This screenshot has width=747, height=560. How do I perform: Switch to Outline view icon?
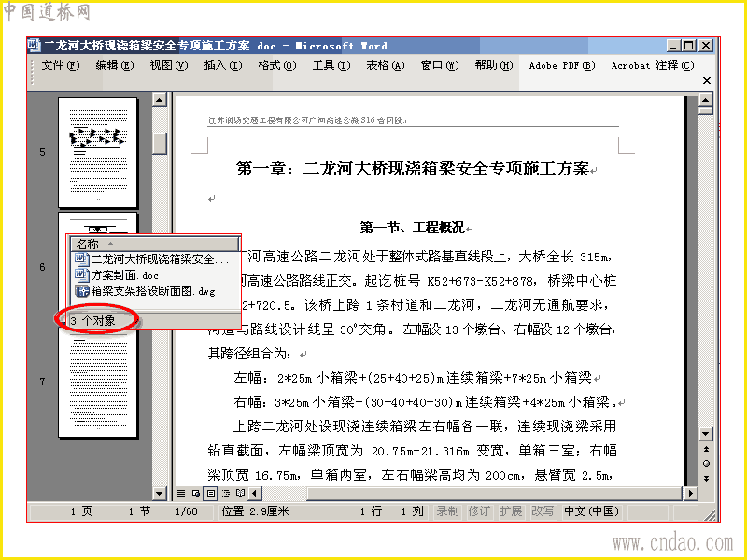click(226, 493)
